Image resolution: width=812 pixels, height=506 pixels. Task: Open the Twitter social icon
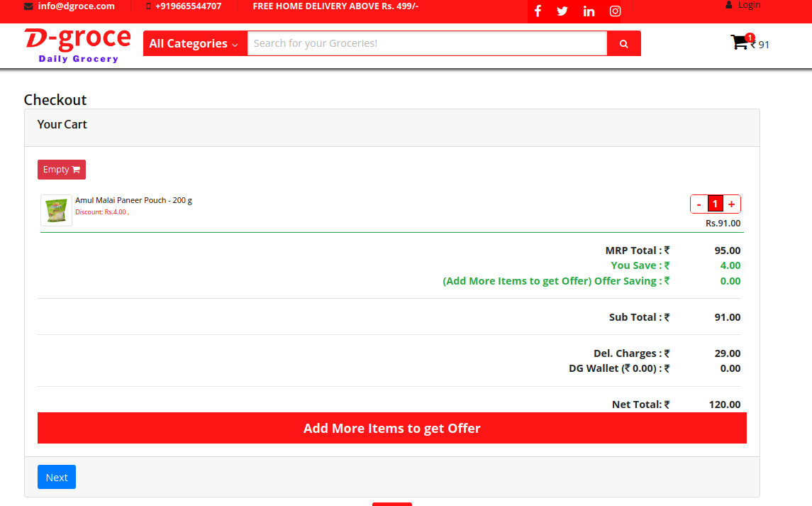point(562,11)
